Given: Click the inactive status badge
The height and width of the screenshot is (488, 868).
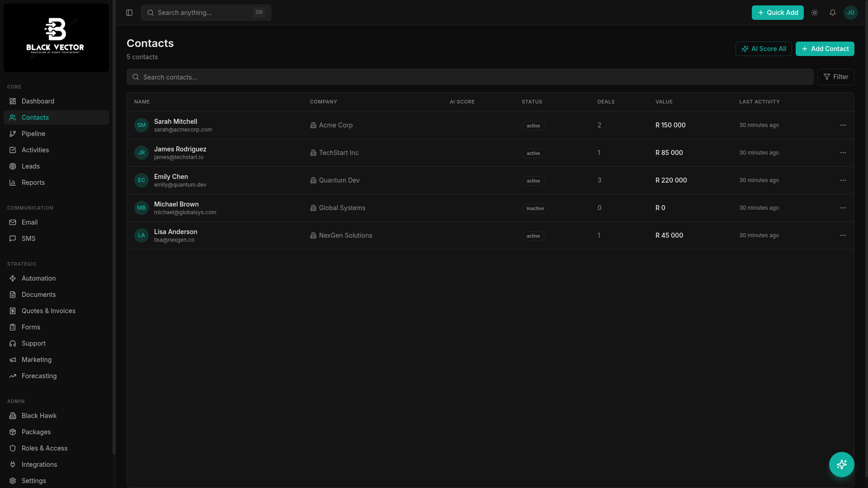Looking at the screenshot, I should [535, 208].
